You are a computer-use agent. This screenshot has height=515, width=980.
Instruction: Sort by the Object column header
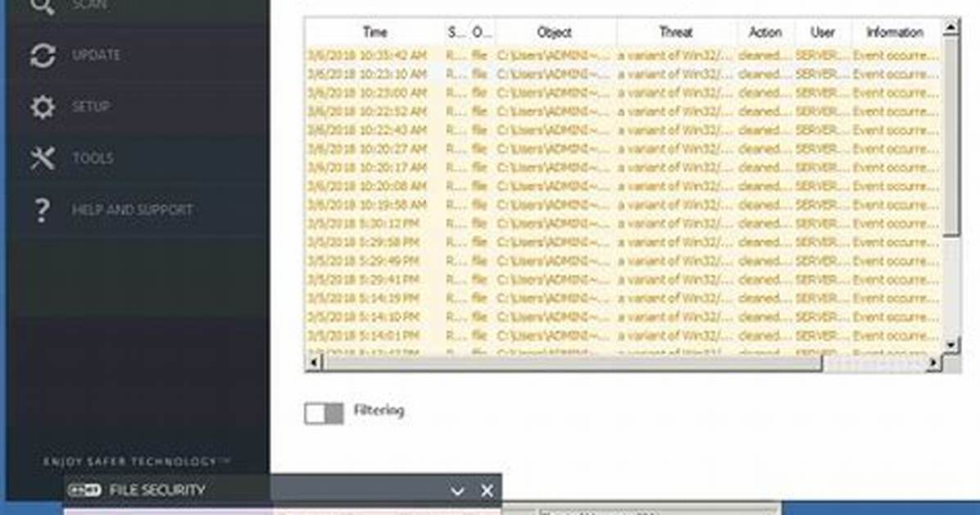555,32
